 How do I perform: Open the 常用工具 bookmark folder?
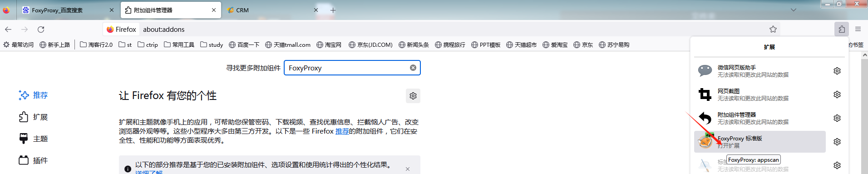coord(179,45)
